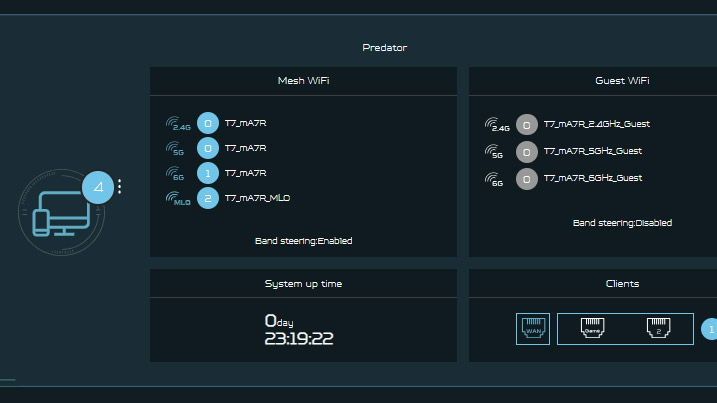This screenshot has width=717, height=403.
Task: Select the T7_mA7R_5GHz_Guest network
Action: (593, 152)
